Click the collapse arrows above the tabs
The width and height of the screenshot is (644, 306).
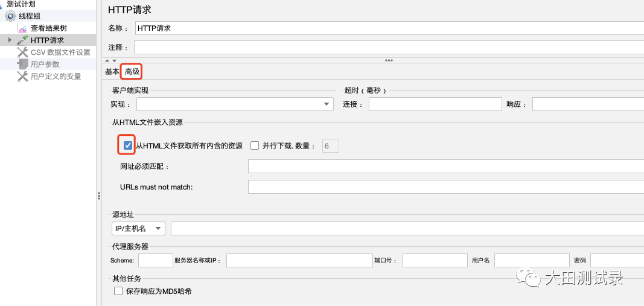111,61
